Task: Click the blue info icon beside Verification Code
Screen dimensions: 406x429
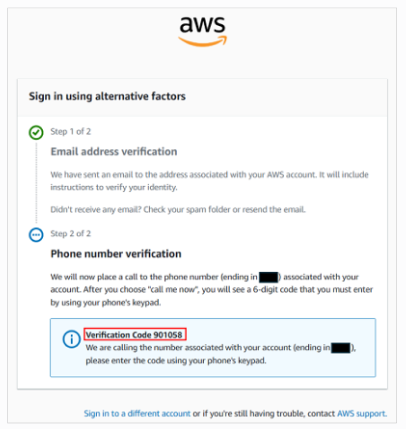Action: coord(71,339)
